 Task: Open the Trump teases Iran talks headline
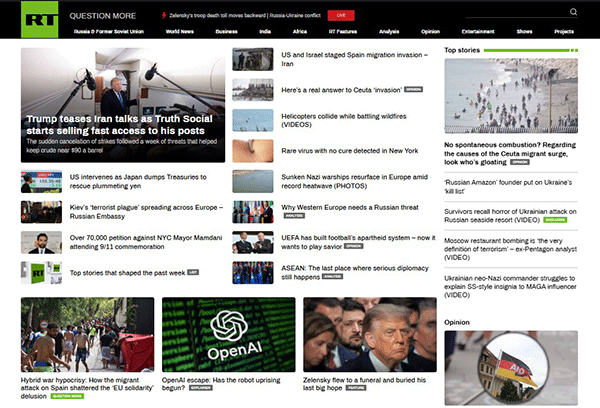tap(119, 125)
